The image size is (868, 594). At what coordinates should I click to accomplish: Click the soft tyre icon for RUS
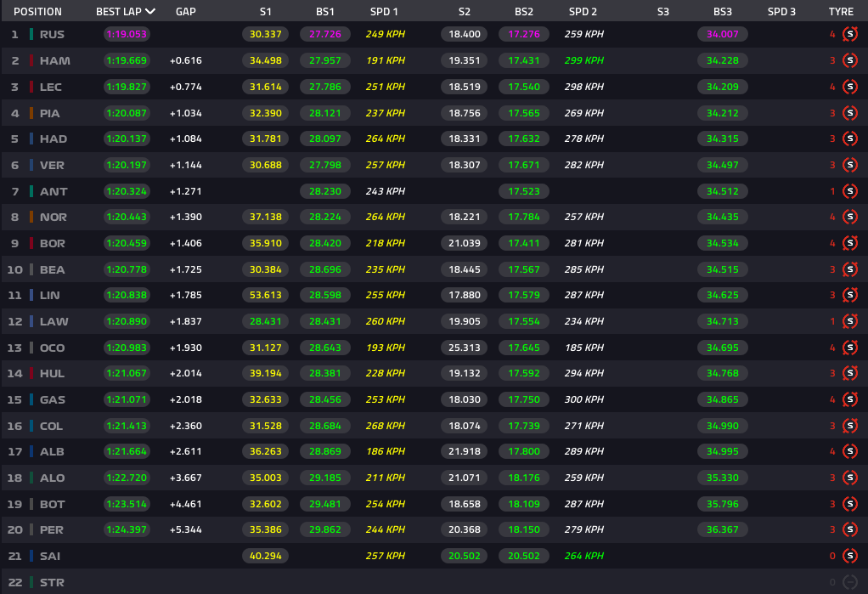(849, 35)
